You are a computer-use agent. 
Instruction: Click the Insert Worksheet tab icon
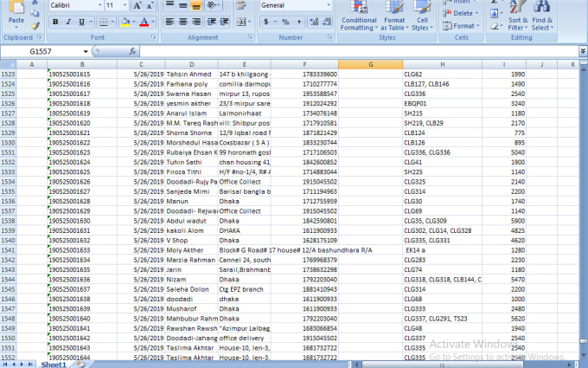[x=80, y=365]
